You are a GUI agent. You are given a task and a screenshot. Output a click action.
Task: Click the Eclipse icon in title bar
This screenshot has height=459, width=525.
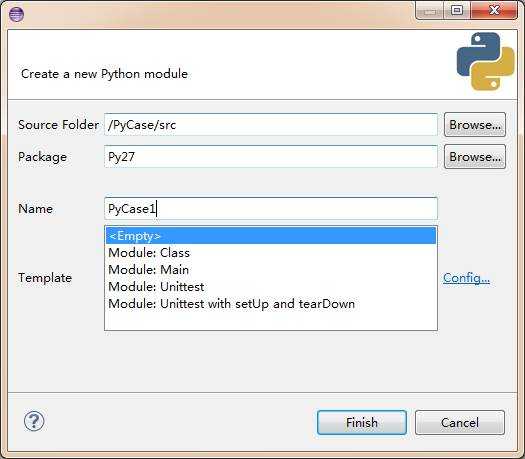click(x=16, y=14)
